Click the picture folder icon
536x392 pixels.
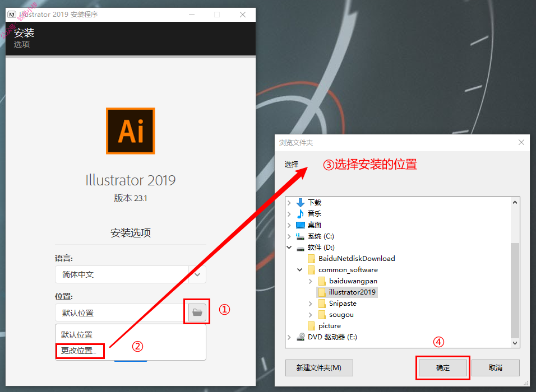pos(311,326)
